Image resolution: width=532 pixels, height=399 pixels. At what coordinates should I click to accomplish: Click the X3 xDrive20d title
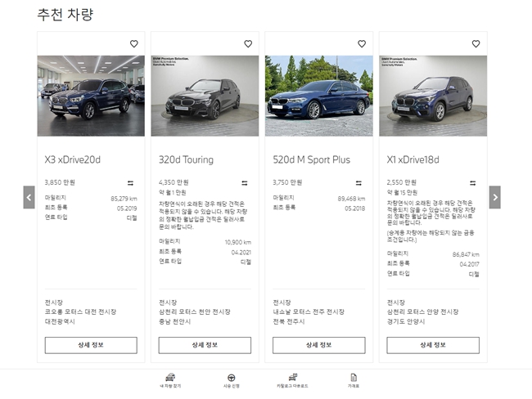(x=73, y=159)
